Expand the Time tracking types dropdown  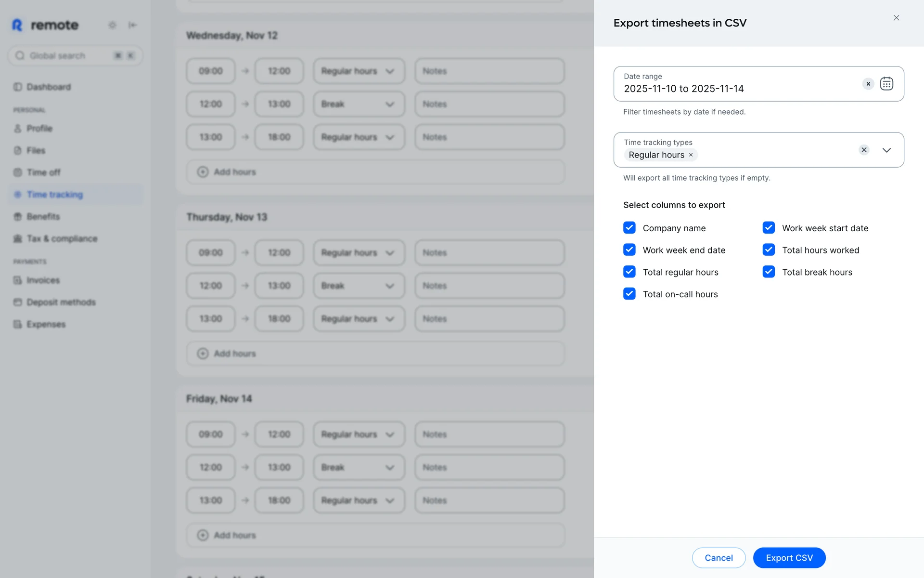pyautogui.click(x=886, y=150)
